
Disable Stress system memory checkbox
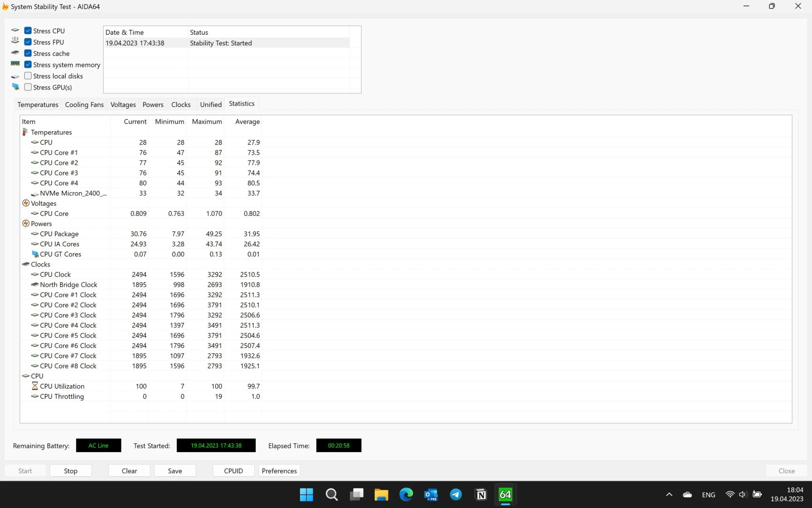28,64
